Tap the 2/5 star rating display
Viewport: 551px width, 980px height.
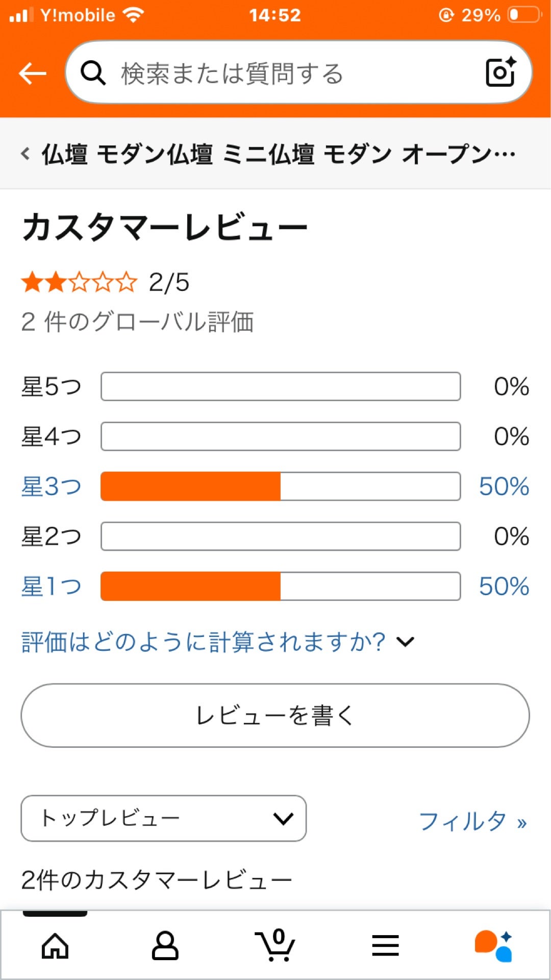tap(102, 281)
